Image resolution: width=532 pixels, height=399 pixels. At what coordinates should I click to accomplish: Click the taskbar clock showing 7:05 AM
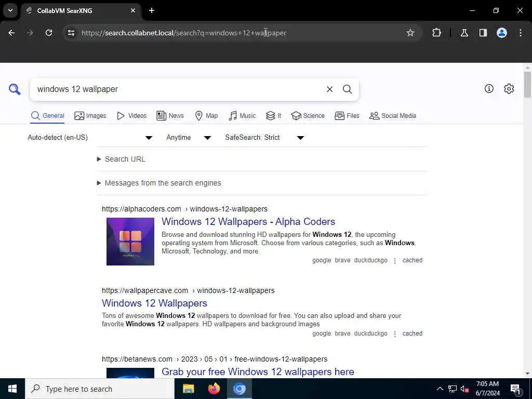(487, 389)
